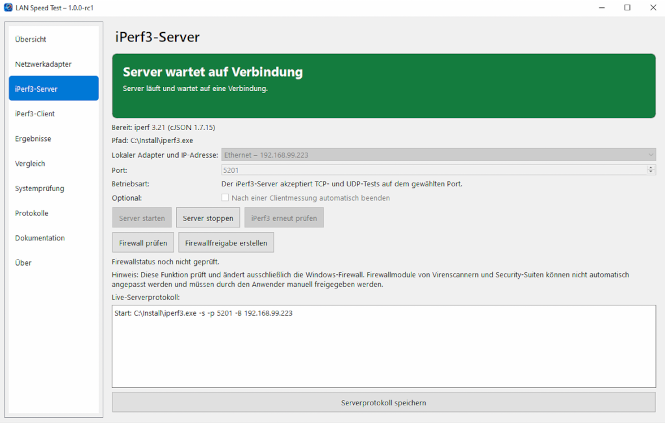Click the 'Port:' label
Screen dimensions: 665x423
coord(120,170)
